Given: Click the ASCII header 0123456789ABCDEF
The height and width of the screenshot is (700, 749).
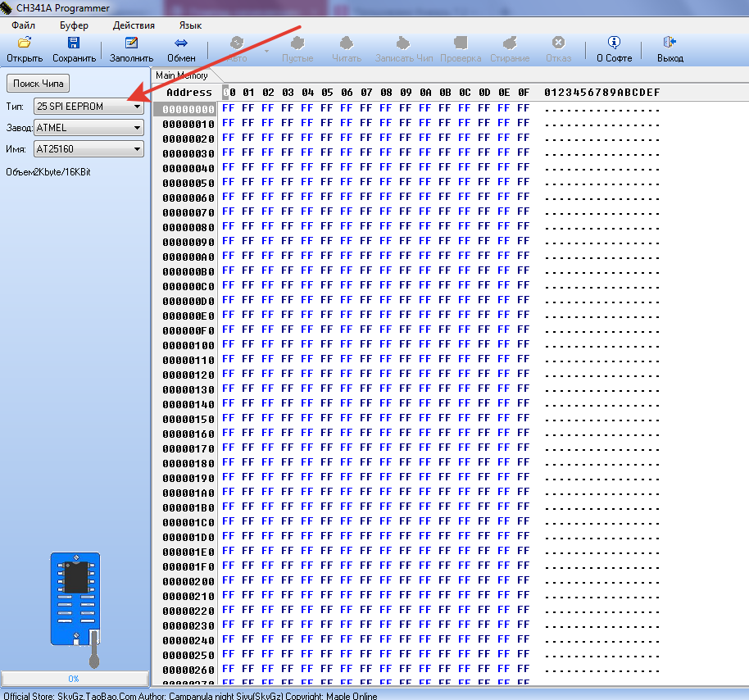Looking at the screenshot, I should pyautogui.click(x=601, y=93).
